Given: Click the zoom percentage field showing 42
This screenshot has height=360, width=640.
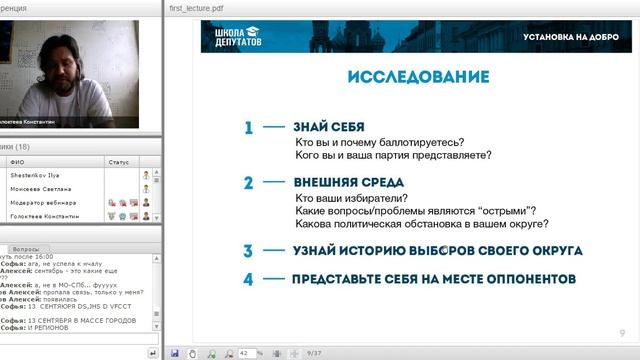Looking at the screenshot, I should [x=247, y=353].
